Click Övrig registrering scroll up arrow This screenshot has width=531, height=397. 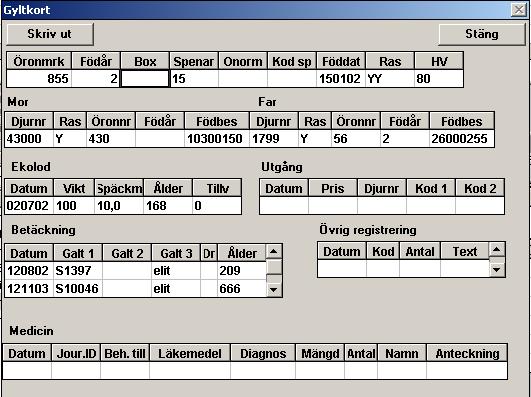point(497,250)
